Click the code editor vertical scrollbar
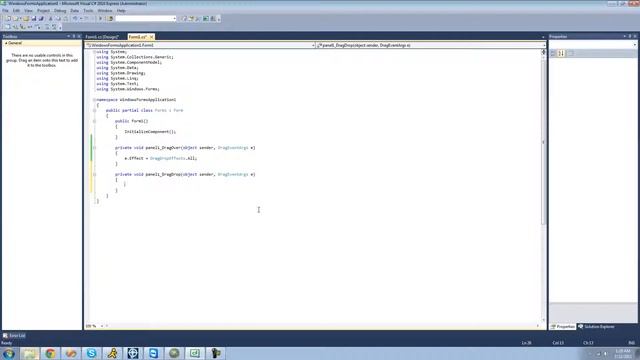The image size is (640, 360). click(x=543, y=141)
